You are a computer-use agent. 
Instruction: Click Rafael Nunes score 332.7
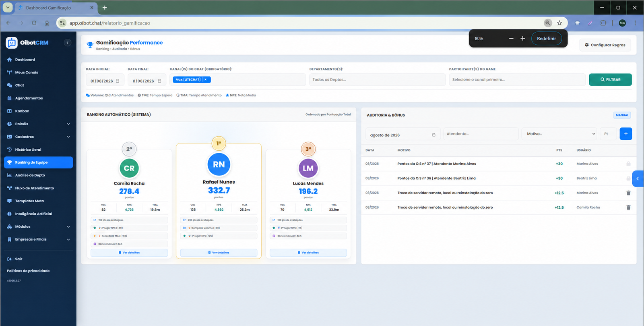click(219, 191)
